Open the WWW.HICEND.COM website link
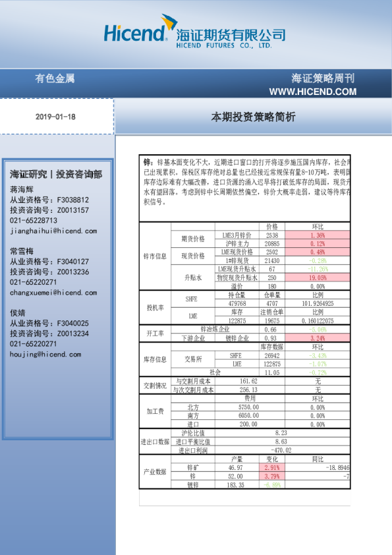Screen dimensions: 392x555 [313, 92]
